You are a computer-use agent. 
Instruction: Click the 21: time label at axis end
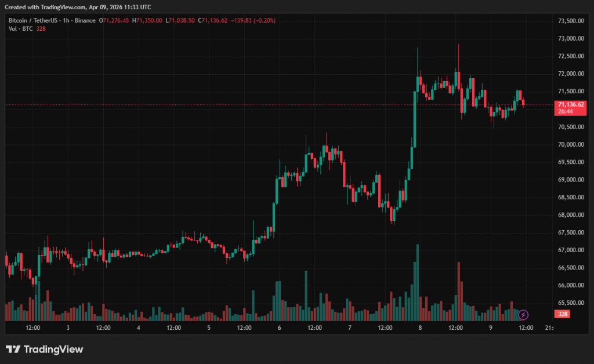pyautogui.click(x=550, y=328)
